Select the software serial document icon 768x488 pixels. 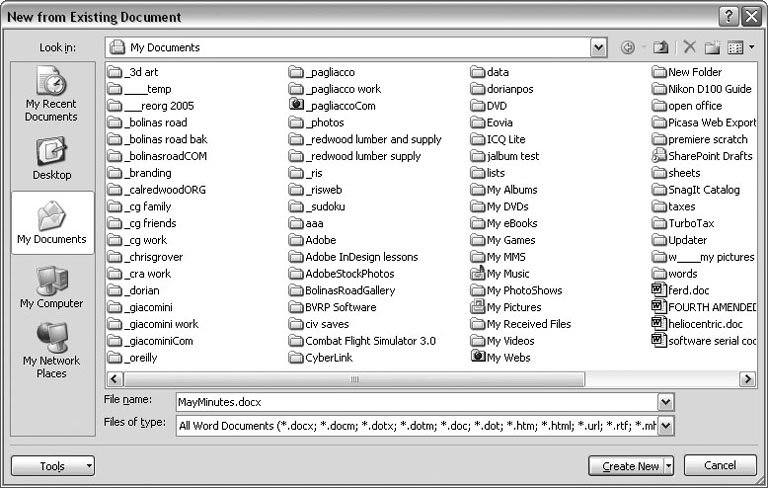[x=659, y=340]
